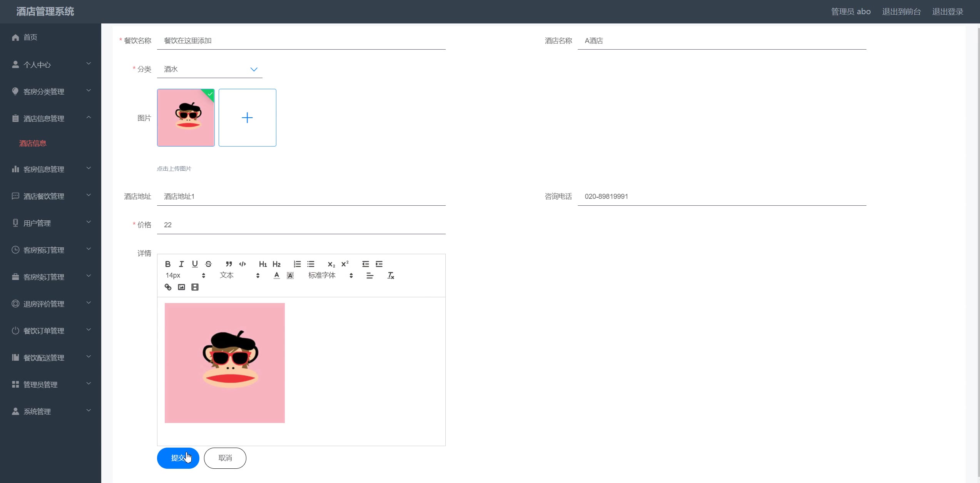This screenshot has height=483, width=980.
Task: Open 客房续订管理 sidebar menu
Action: point(50,277)
